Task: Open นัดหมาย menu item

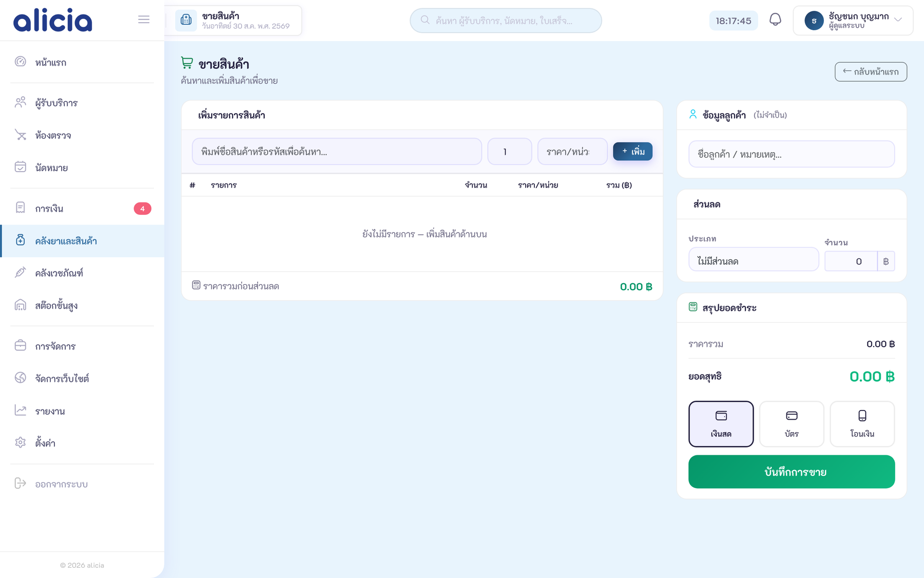Action: pyautogui.click(x=82, y=167)
